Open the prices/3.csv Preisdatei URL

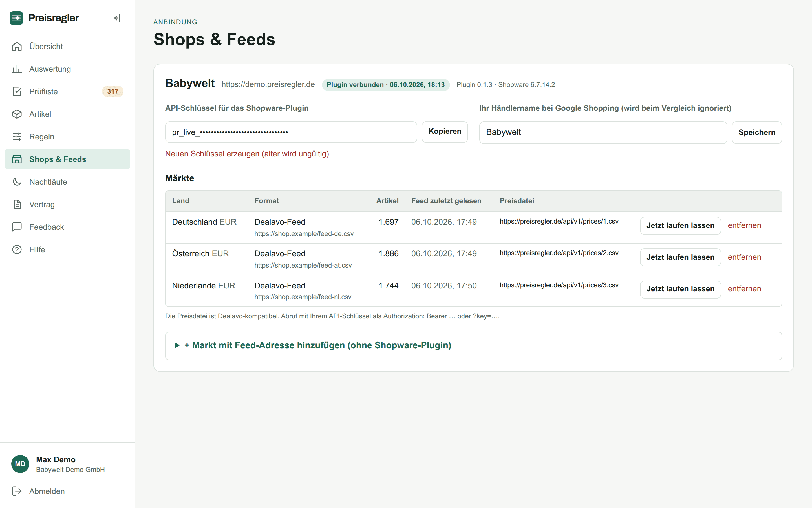[559, 285]
